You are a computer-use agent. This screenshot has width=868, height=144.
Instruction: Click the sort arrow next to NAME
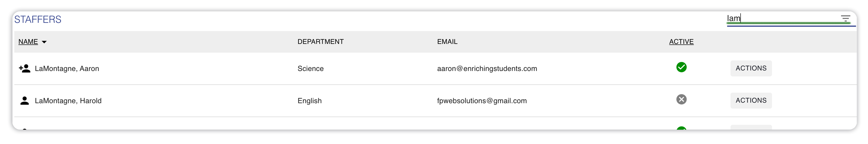click(44, 42)
